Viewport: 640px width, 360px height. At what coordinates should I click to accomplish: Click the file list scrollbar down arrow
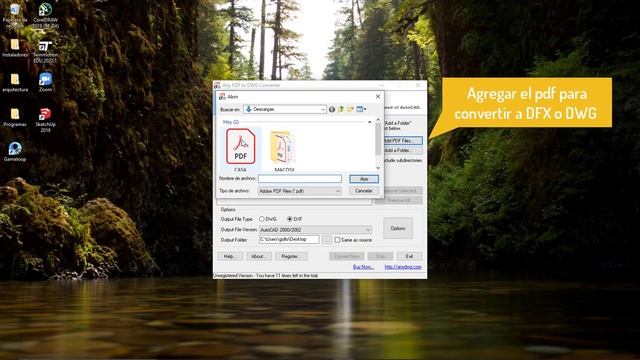[378, 168]
